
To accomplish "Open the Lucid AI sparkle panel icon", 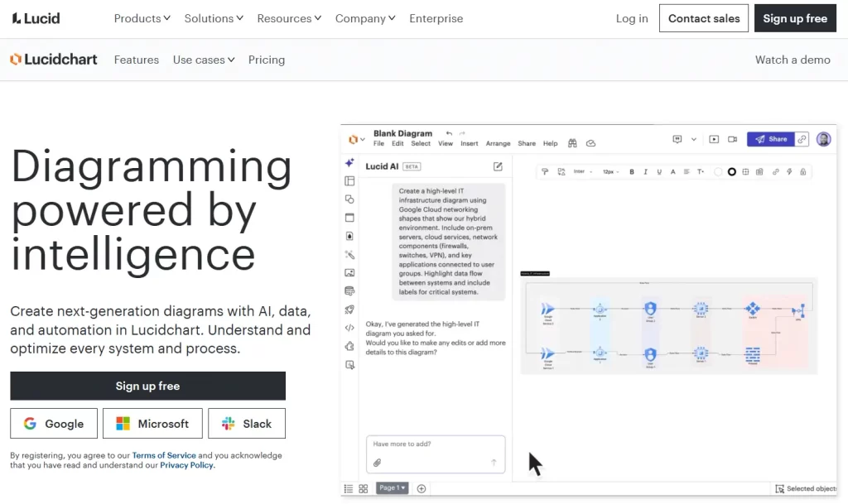I will tap(349, 162).
